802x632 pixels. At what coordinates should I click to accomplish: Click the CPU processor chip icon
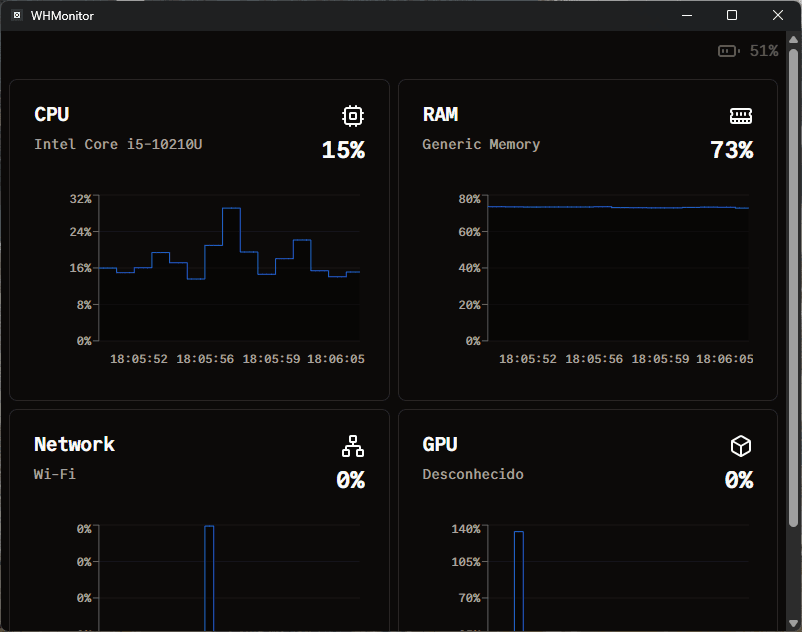352,116
